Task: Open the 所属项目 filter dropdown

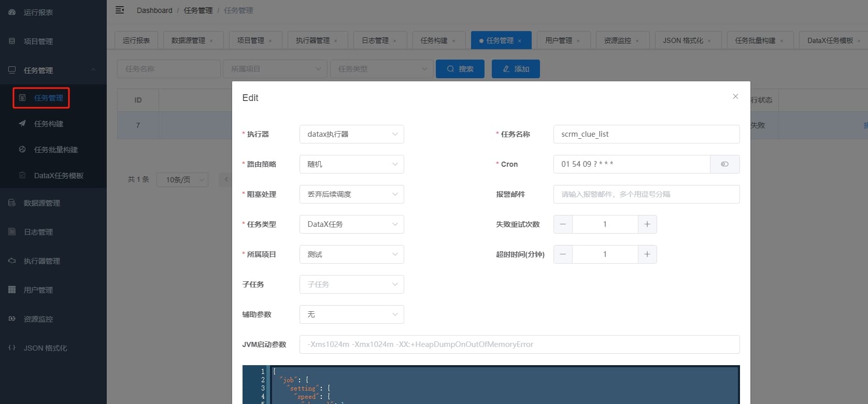Action: coord(275,69)
